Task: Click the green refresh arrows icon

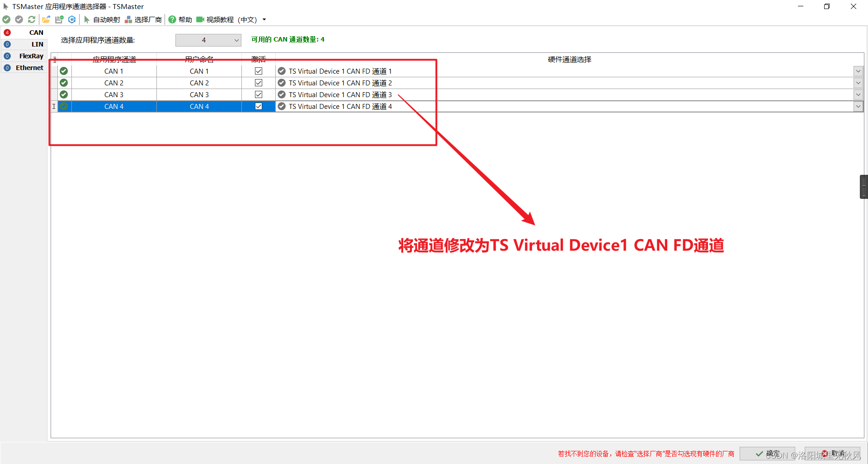Action: coord(32,19)
